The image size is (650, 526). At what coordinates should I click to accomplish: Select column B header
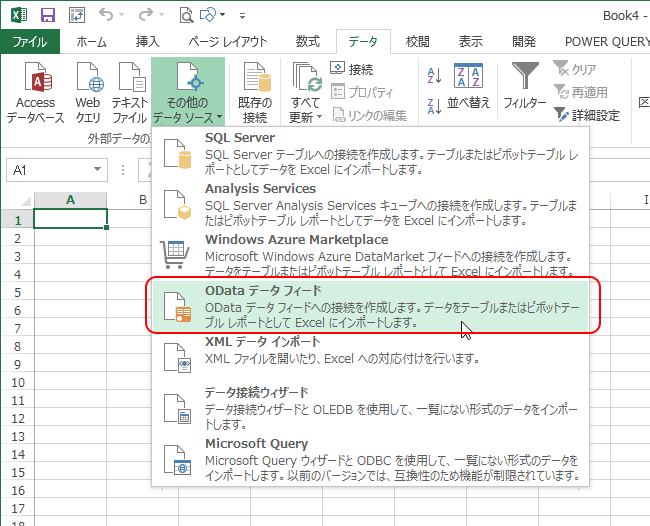(x=143, y=200)
